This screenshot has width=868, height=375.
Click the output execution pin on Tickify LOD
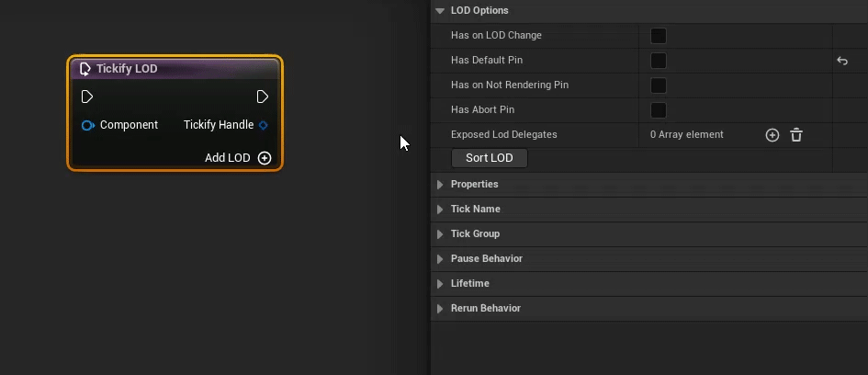click(x=263, y=97)
